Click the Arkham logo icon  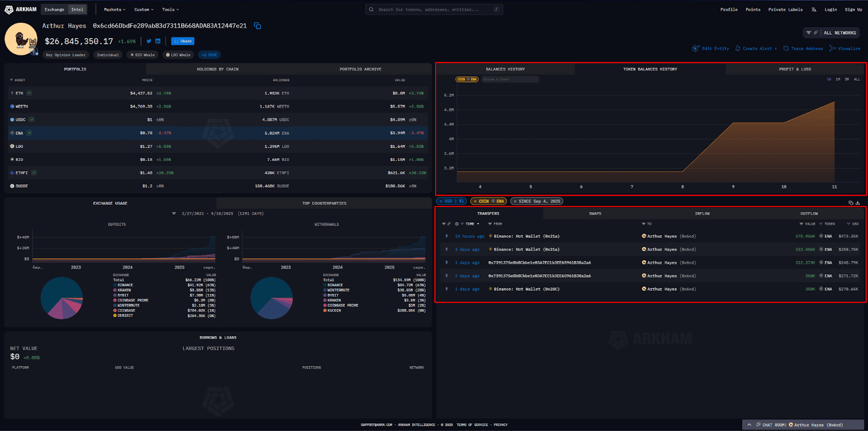pos(9,9)
